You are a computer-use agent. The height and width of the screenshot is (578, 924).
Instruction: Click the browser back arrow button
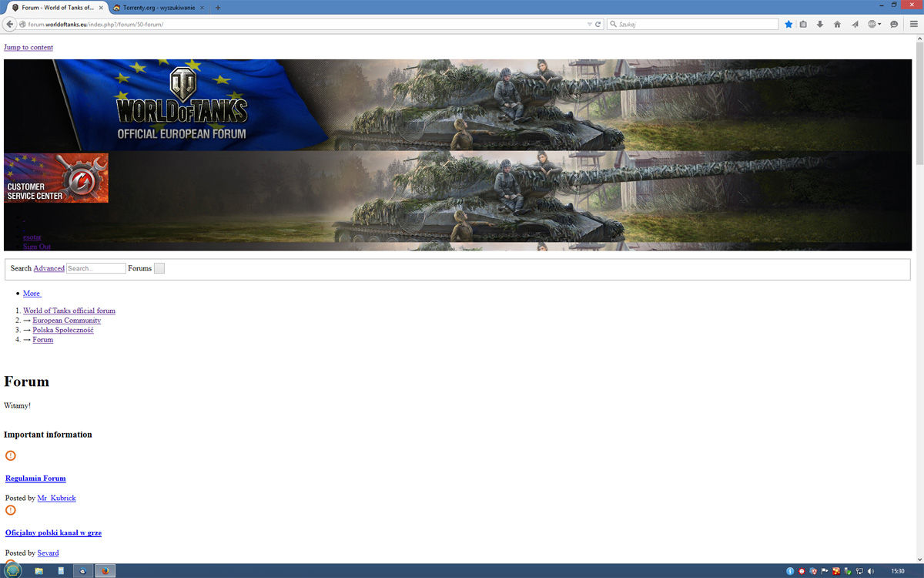click(9, 24)
